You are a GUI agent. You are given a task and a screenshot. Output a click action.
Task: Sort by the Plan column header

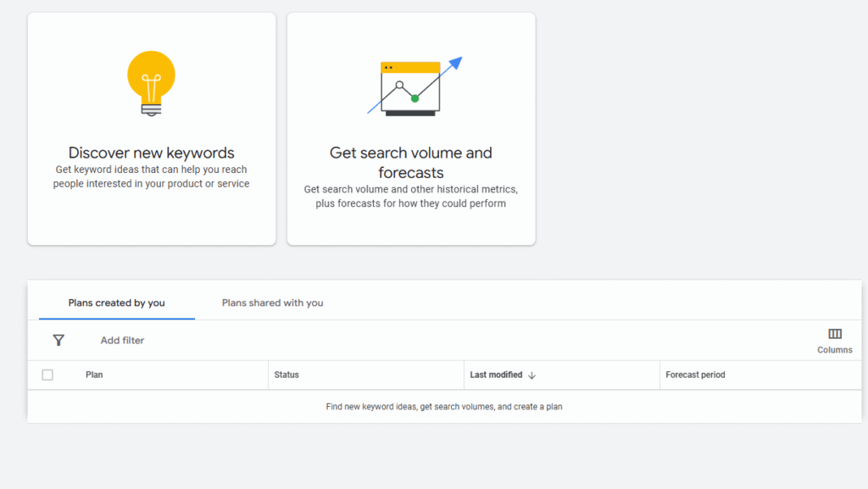[x=94, y=375]
